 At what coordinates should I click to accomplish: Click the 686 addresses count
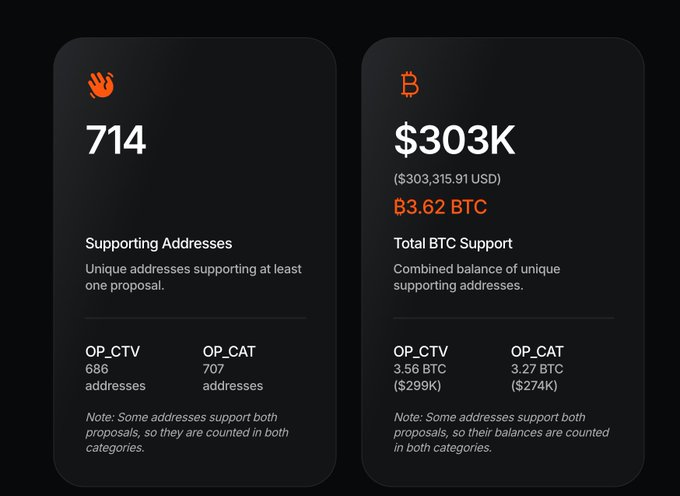tap(115, 377)
